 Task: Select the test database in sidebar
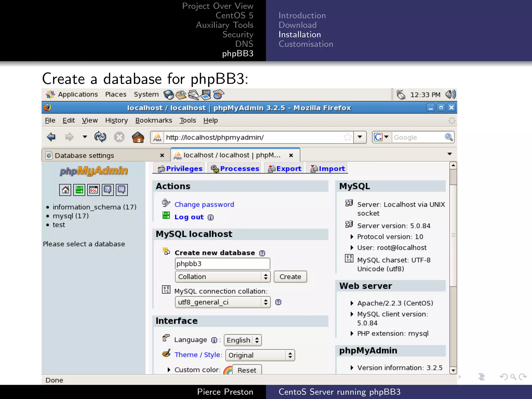click(59, 225)
